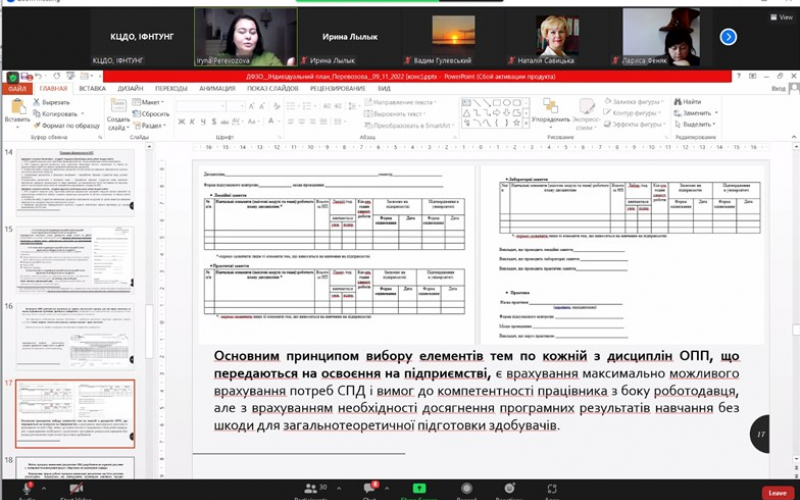Select the triangle shape in shapes gallery
Image resolution: width=800 pixels, height=500 pixels.
[467, 113]
